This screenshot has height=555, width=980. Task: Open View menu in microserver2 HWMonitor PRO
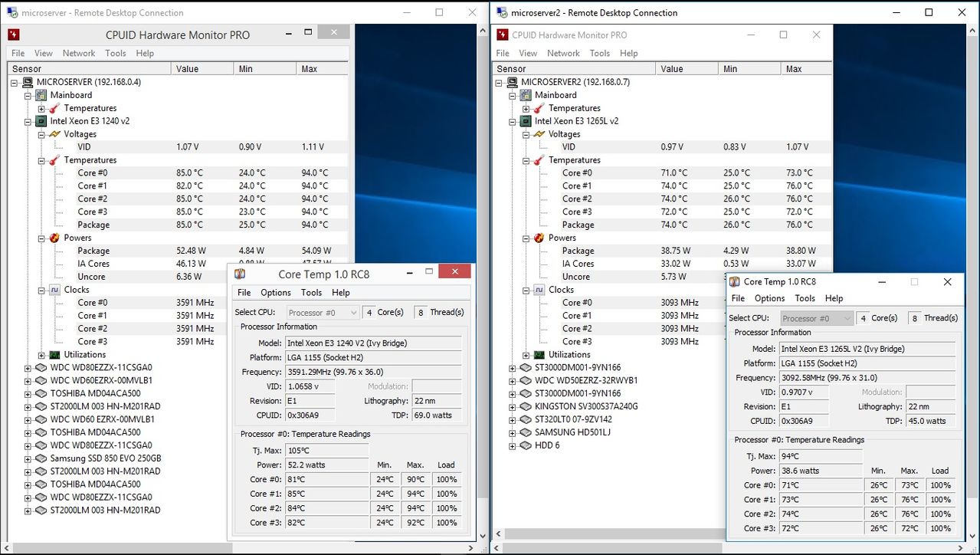[x=528, y=53]
